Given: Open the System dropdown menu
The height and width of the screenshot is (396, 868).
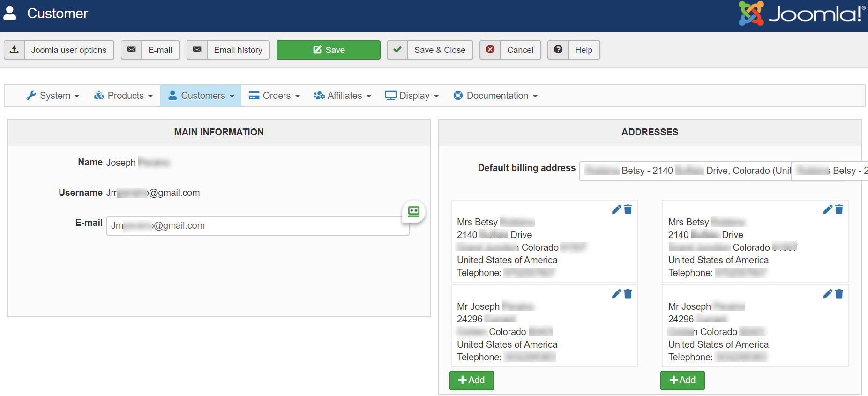Looking at the screenshot, I should 53,96.
